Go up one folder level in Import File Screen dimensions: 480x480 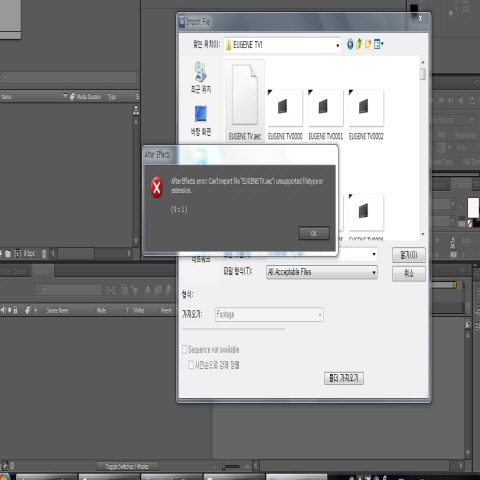point(359,44)
